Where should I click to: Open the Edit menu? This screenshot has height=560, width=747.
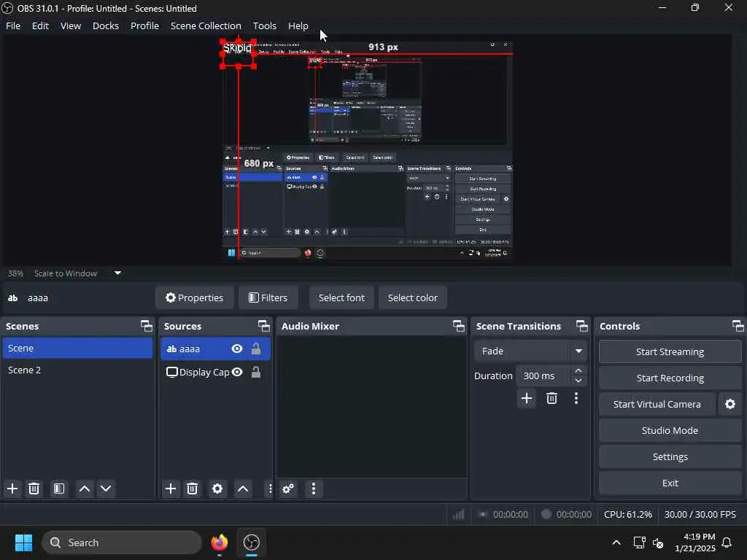41,26
